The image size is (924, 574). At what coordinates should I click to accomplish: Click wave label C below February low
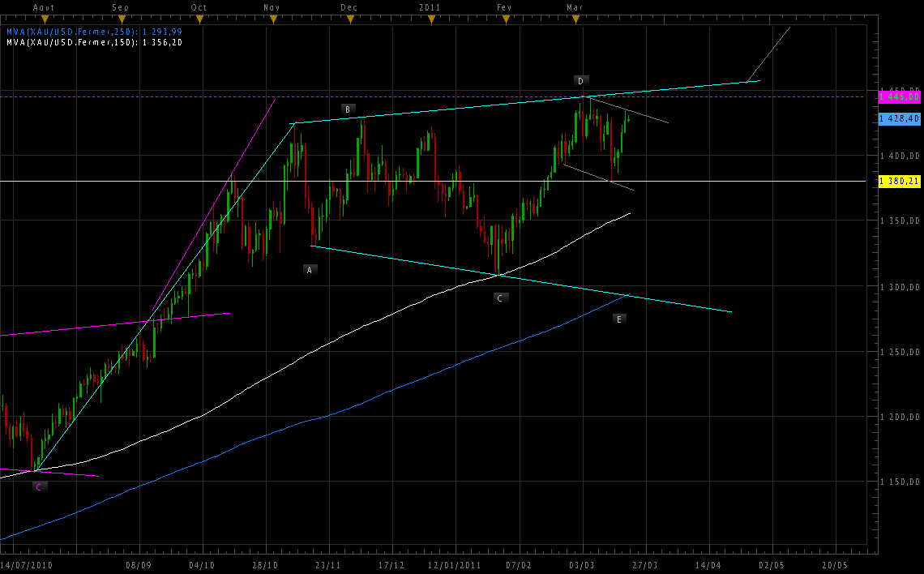pyautogui.click(x=500, y=298)
